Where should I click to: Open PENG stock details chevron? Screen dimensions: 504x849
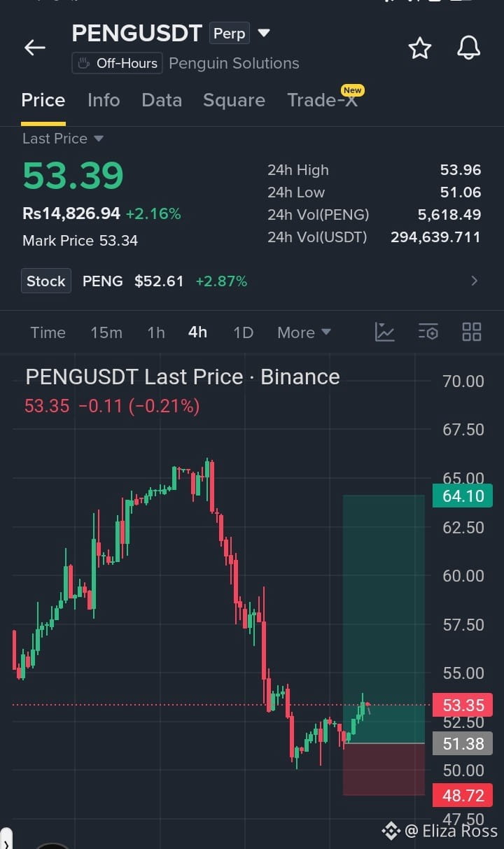click(475, 281)
